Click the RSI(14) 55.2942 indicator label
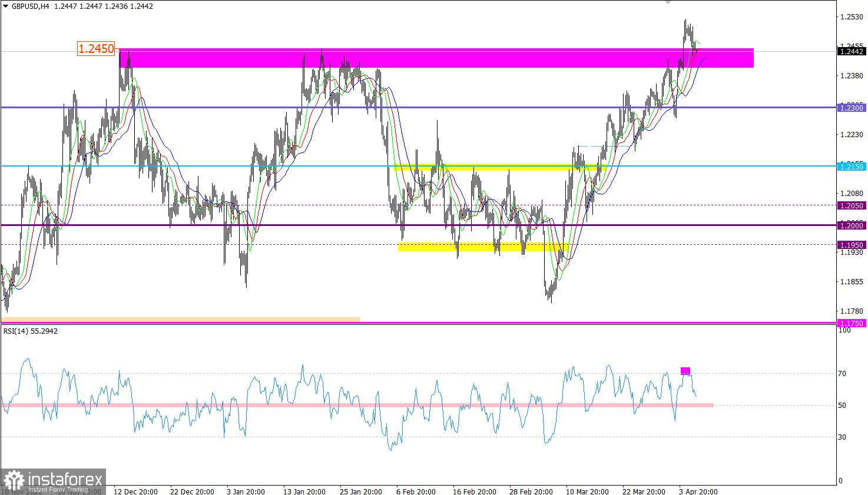Screen dimensions: 868x495 point(31,331)
